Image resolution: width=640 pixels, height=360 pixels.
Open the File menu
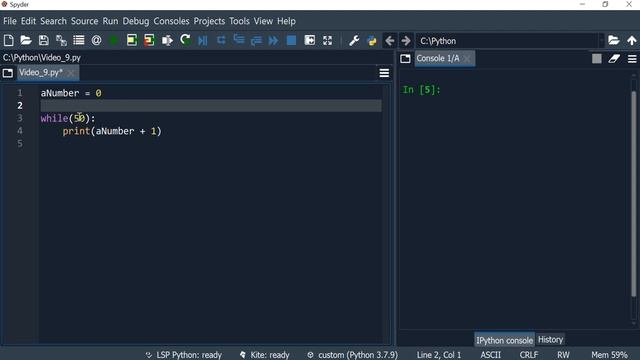pos(10,21)
